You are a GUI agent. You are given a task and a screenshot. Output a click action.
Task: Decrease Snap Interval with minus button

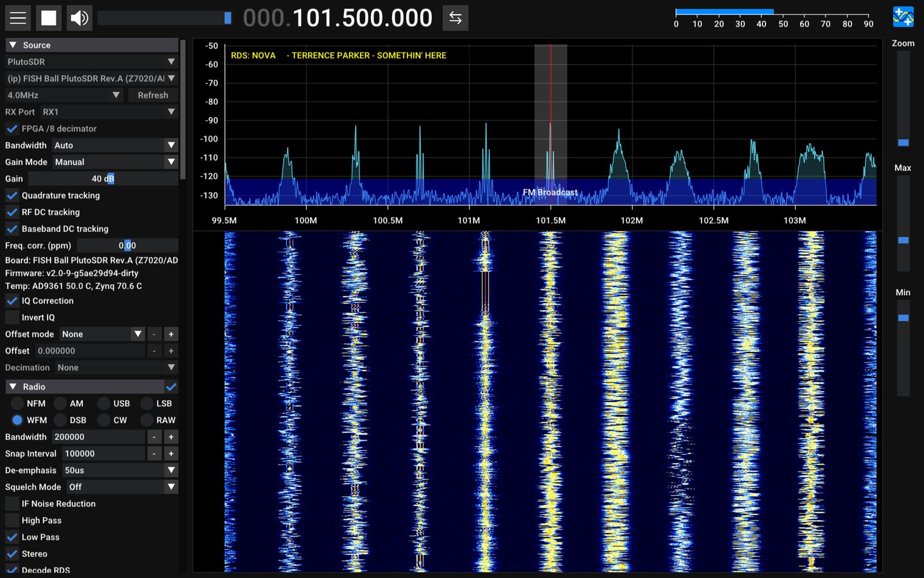[154, 453]
